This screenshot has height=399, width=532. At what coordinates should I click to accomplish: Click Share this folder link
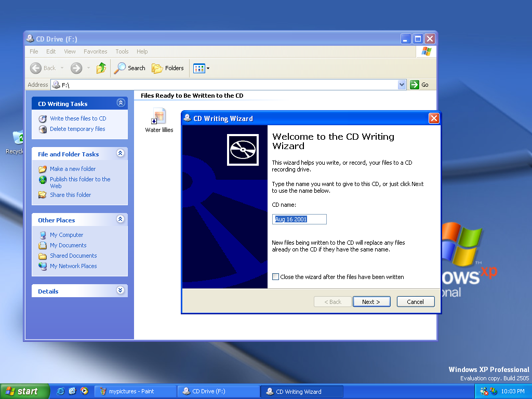click(x=71, y=195)
